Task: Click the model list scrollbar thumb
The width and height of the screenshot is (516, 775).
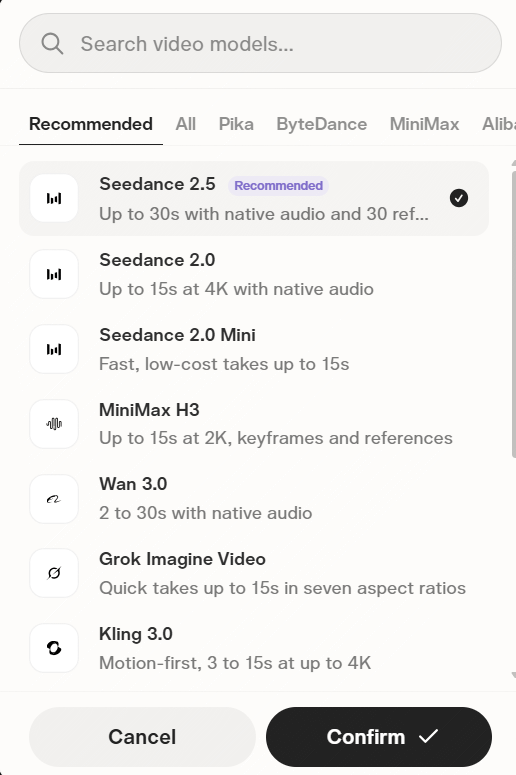Action: pyautogui.click(x=514, y=314)
